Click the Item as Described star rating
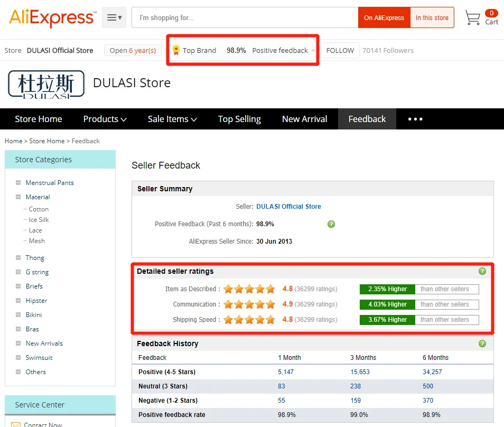504x427 pixels. click(249, 289)
